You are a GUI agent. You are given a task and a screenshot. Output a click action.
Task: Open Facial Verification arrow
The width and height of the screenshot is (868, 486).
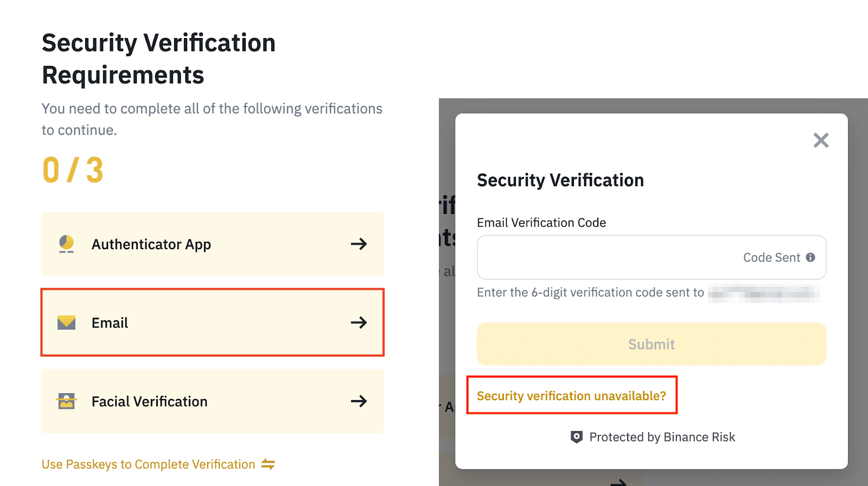coord(359,401)
